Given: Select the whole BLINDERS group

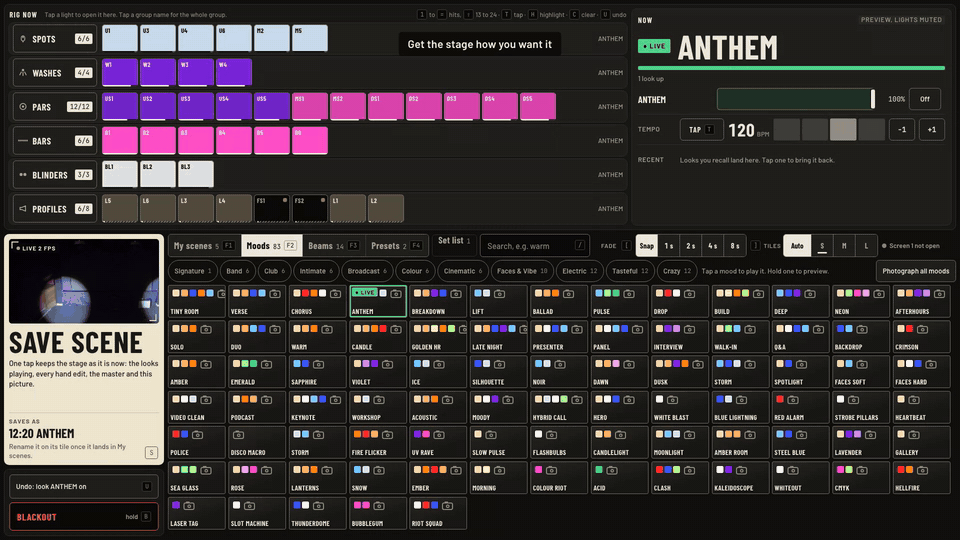Looking at the screenshot, I should [55, 174].
